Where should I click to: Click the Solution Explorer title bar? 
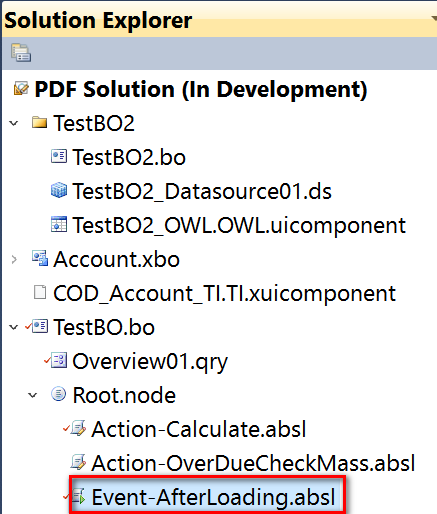coord(219,20)
